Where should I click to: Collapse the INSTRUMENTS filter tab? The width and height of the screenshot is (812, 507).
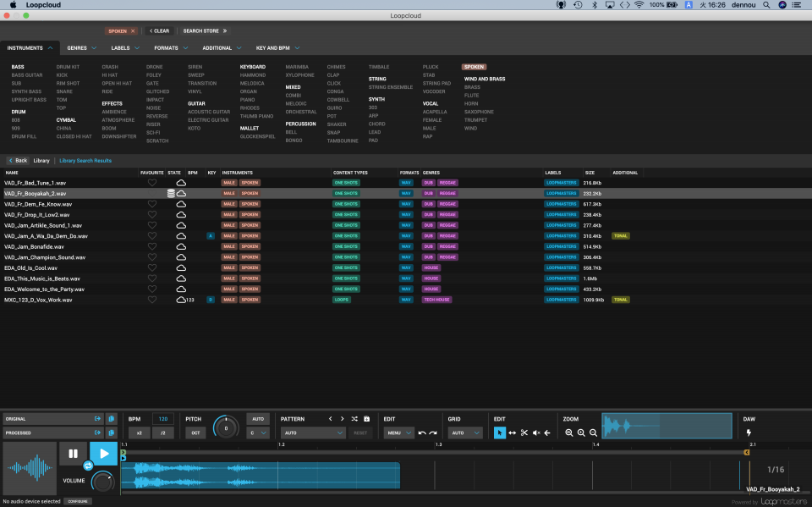[30, 47]
